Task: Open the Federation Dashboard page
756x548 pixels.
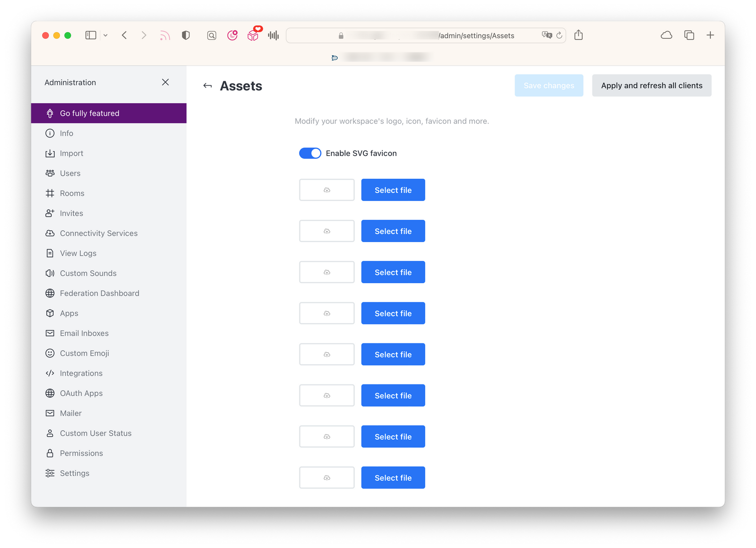Action: [x=99, y=293]
